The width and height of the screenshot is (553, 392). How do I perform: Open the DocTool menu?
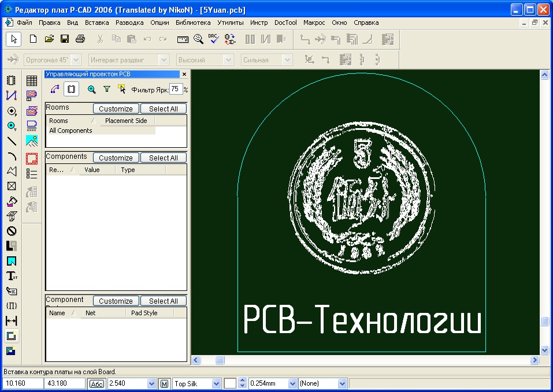click(285, 23)
